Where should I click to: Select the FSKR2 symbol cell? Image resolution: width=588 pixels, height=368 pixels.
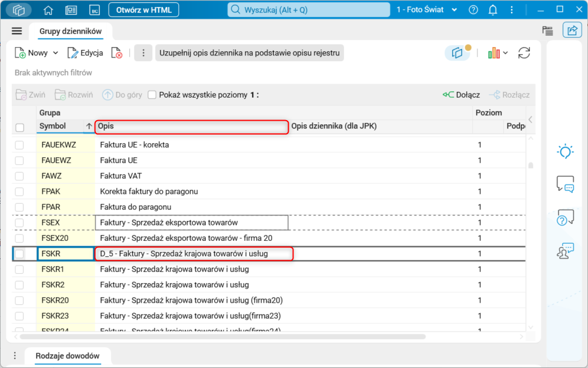65,285
